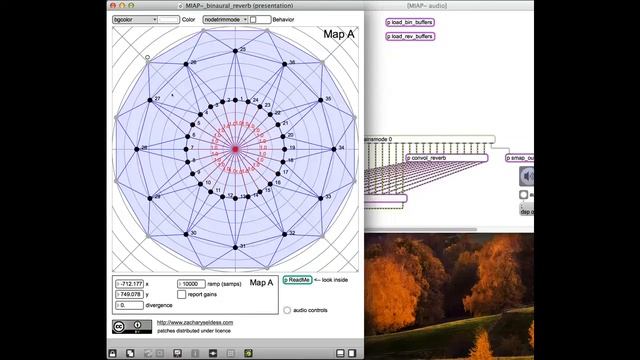
Task: Open the nodetrimmode dropdown menu
Action: (x=225, y=20)
